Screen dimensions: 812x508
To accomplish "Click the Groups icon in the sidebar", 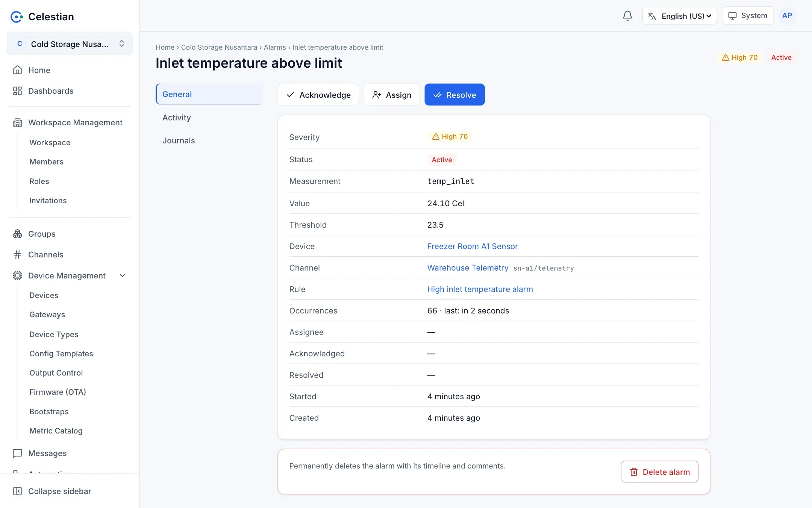I will (x=17, y=234).
